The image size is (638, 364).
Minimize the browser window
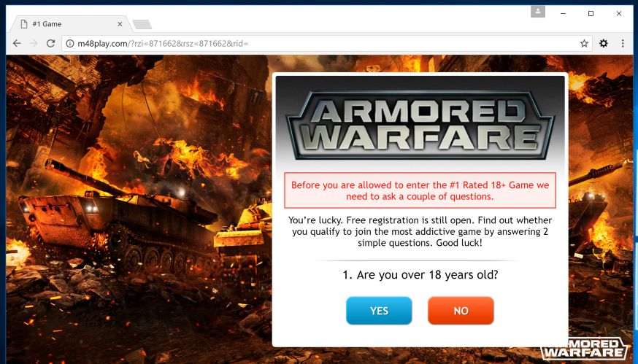coord(563,13)
